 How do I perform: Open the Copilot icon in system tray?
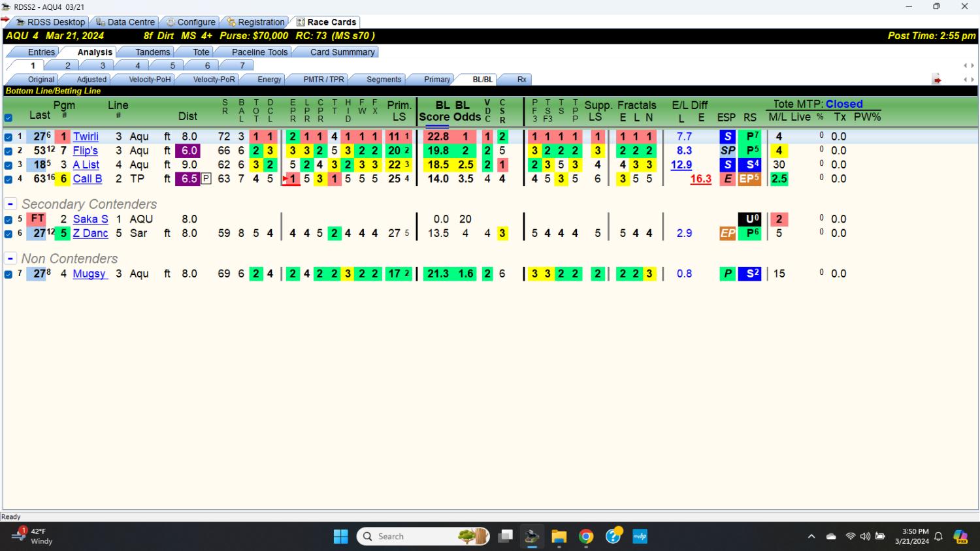click(960, 537)
